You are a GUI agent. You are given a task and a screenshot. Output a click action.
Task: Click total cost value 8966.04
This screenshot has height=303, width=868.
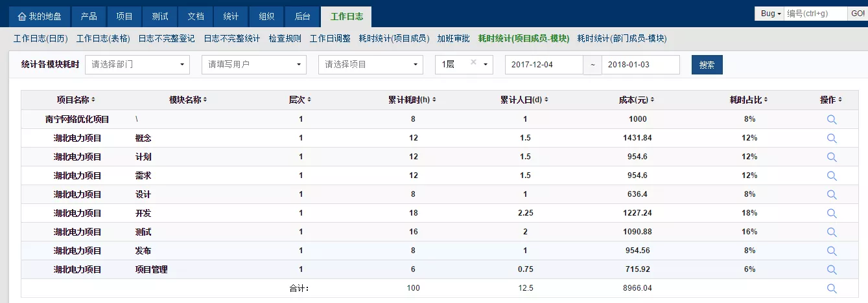638,288
